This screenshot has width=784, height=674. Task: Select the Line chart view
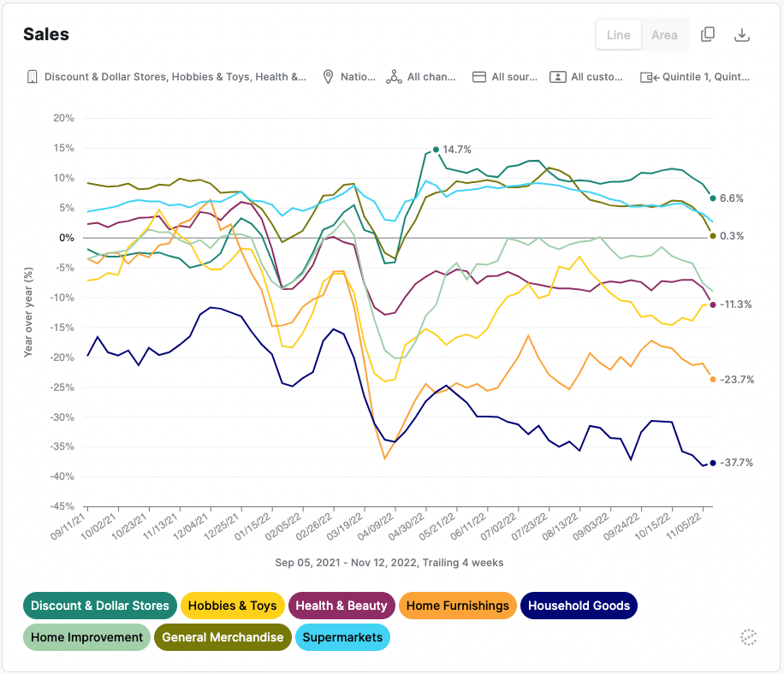point(618,34)
